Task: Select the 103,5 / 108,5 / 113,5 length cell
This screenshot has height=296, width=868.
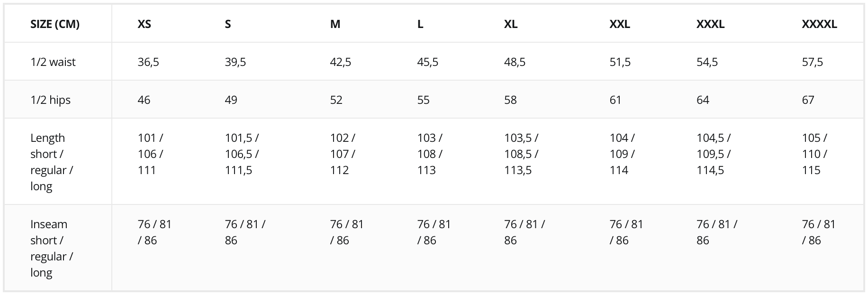Action: (x=521, y=154)
